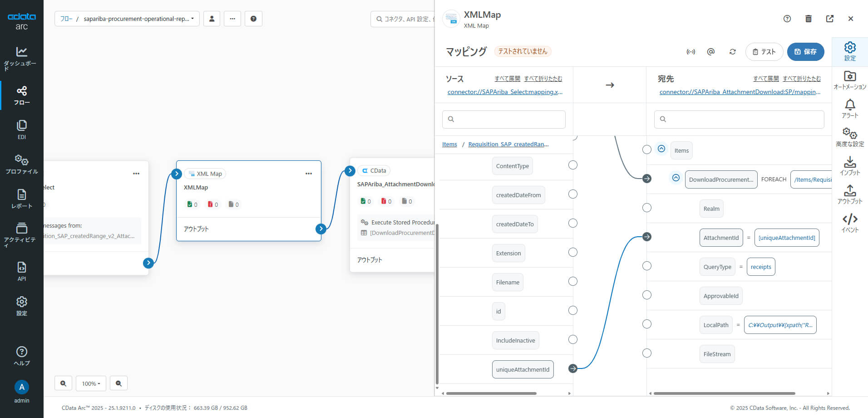Open the Help sidebar icon
This screenshot has height=418, width=868.
click(x=21, y=356)
